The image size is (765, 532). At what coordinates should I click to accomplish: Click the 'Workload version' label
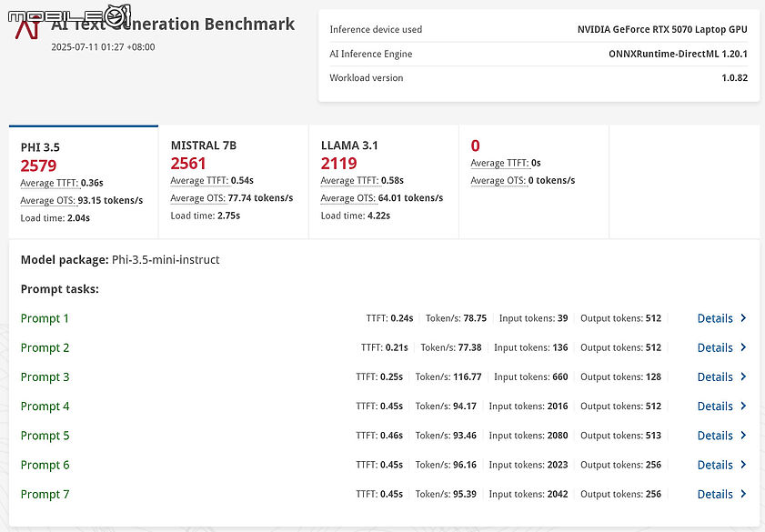click(367, 77)
